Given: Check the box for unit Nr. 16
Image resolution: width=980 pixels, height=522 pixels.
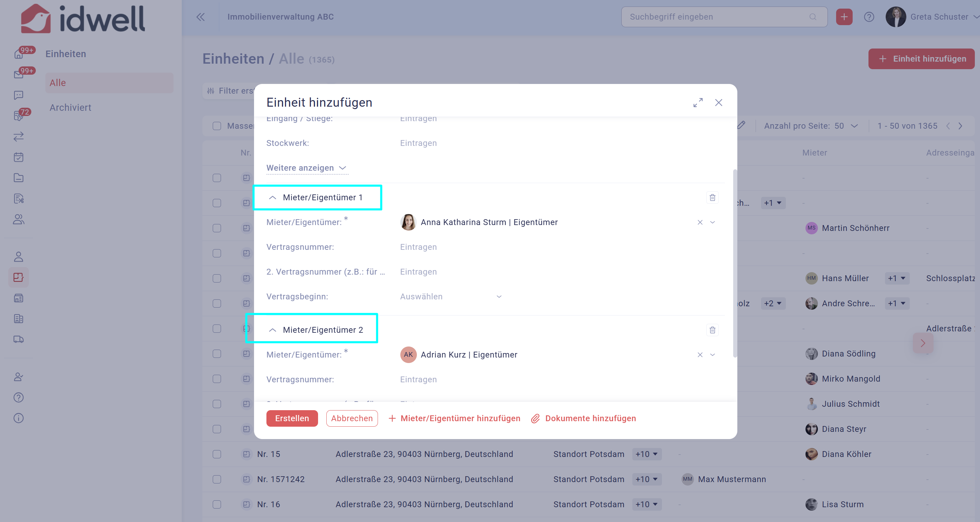Looking at the screenshot, I should [217, 504].
